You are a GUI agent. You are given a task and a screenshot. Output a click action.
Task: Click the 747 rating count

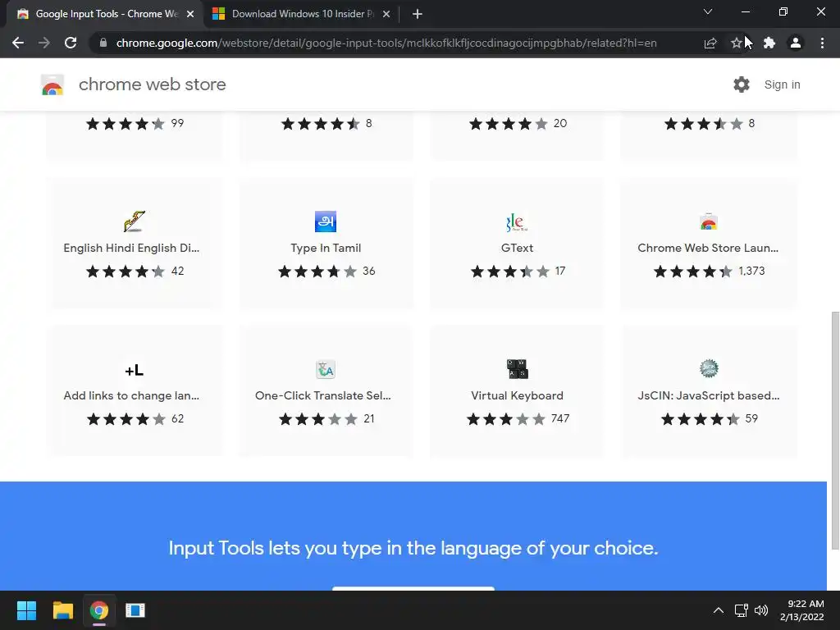560,418
